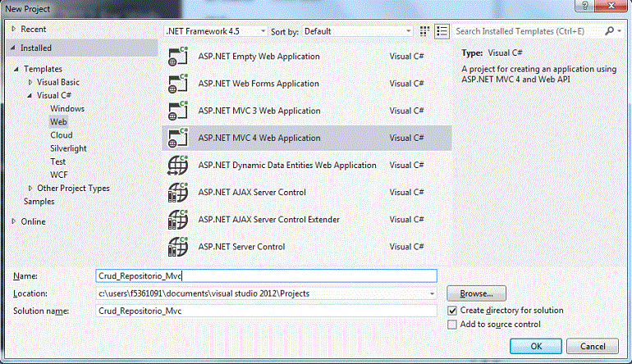Collapse the Installed node
Viewport: 632px width, 364px height.
(x=13, y=48)
